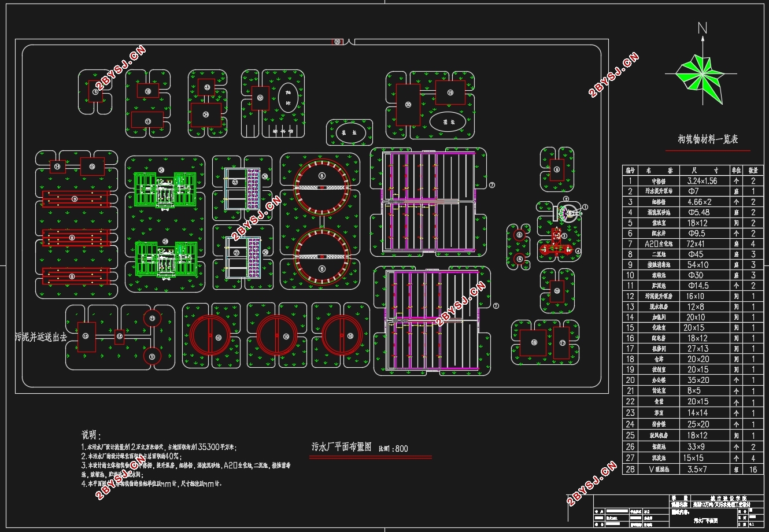Select the table title 构筑物材料一览表
Viewport: 769px width, 532px height.
[x=708, y=139]
